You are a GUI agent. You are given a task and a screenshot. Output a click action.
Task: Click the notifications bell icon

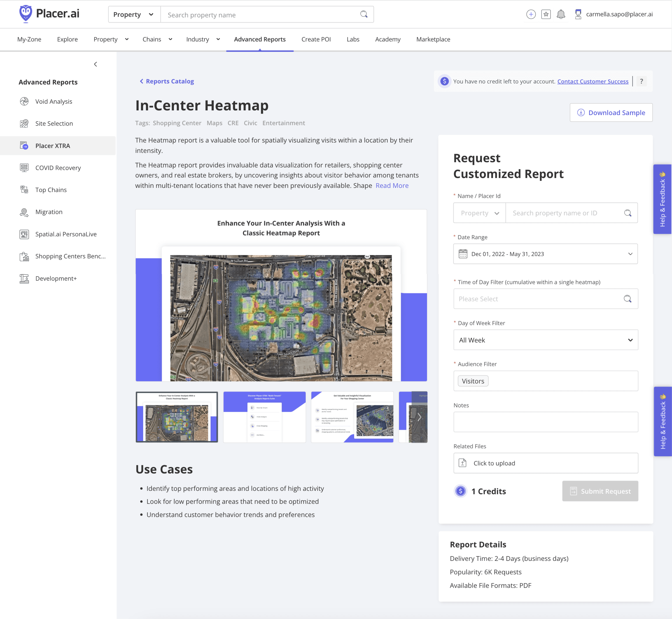(x=560, y=14)
